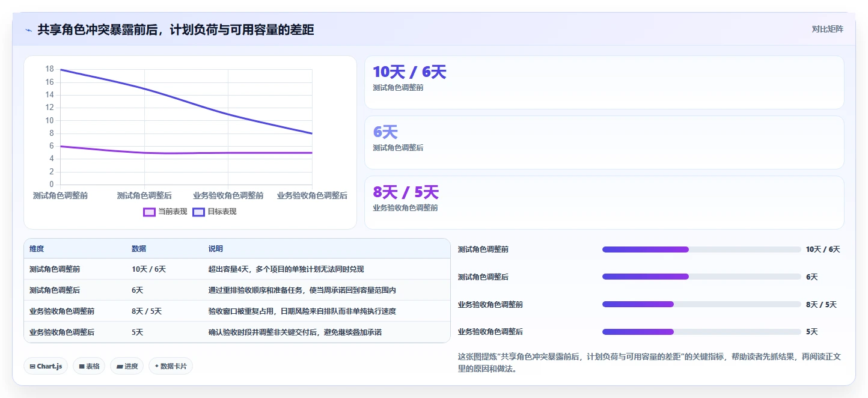Click the 维度 column header

click(37, 249)
